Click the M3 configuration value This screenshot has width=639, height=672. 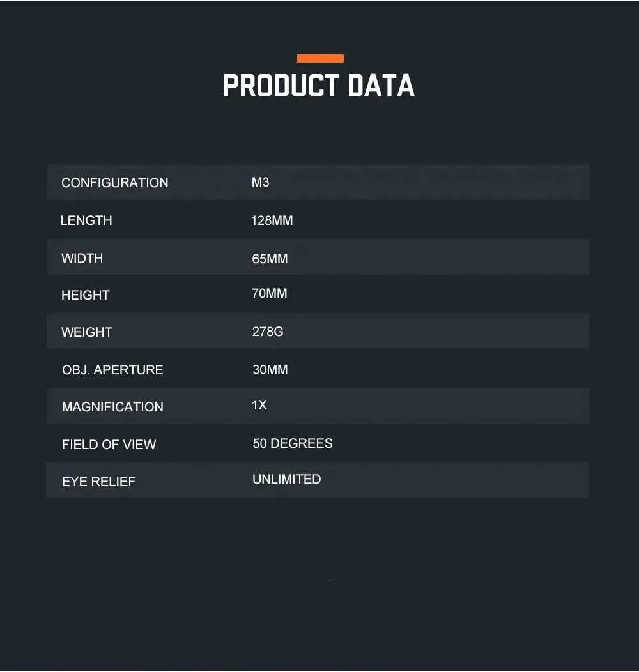click(x=260, y=182)
